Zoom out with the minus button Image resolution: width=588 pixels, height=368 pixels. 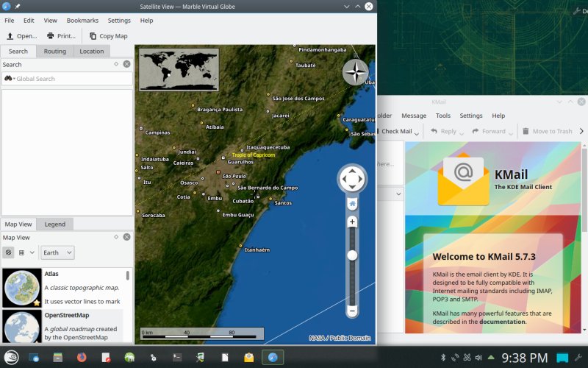[x=352, y=311]
